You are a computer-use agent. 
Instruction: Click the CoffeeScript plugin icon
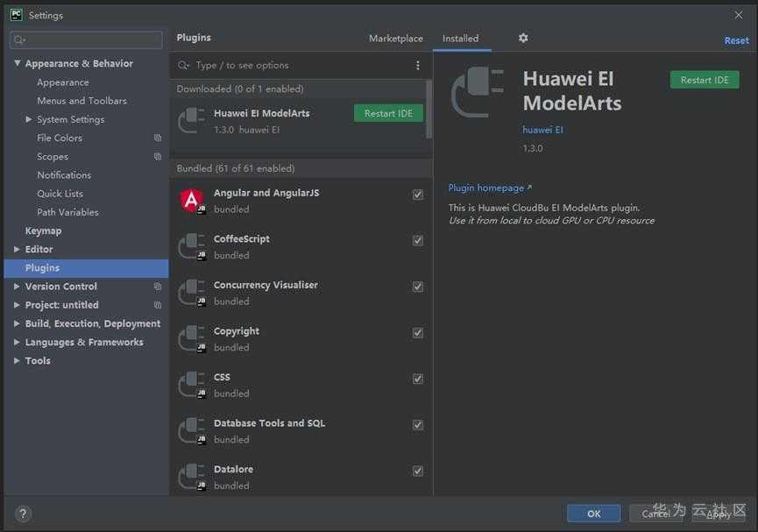tap(192, 247)
